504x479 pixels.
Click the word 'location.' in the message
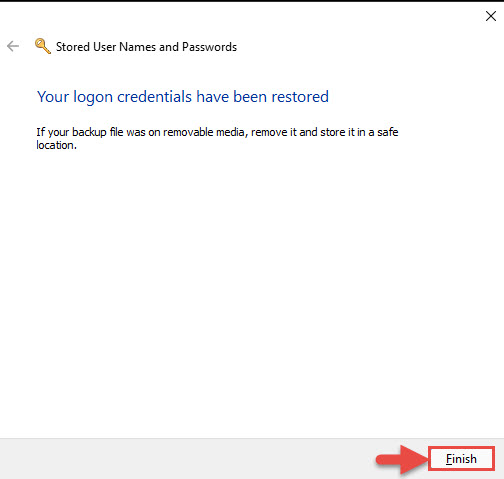tap(56, 145)
